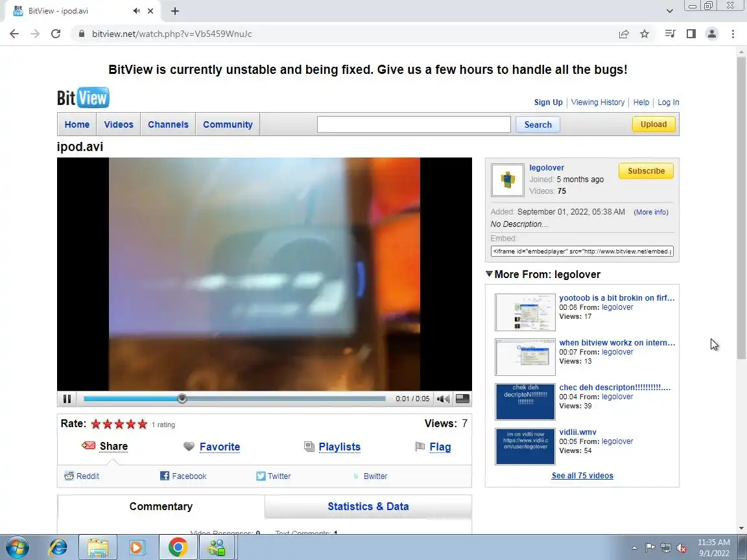Reload the browser page
The height and width of the screenshot is (560, 747).
point(56,34)
